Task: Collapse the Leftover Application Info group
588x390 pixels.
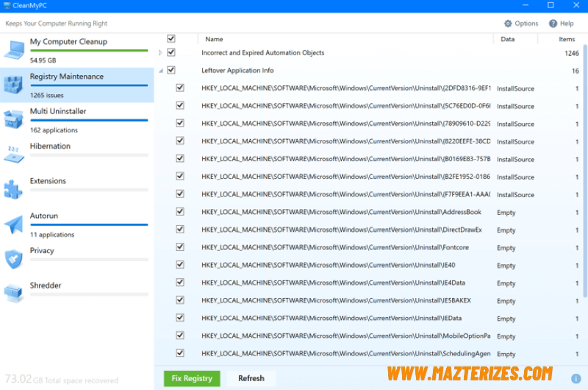Action: pos(161,71)
